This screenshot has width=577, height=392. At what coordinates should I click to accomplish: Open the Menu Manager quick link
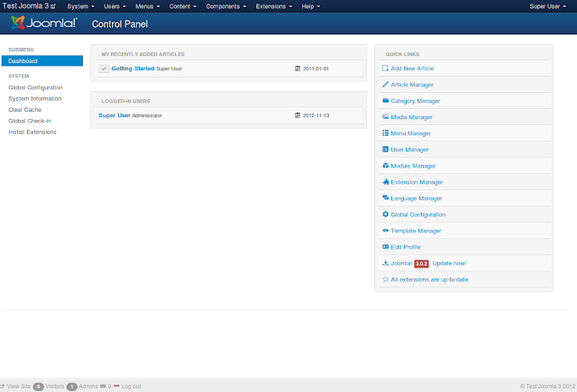(x=411, y=133)
